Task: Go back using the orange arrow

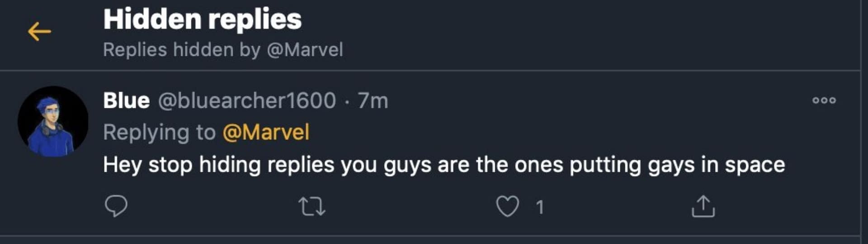Action: point(39,32)
